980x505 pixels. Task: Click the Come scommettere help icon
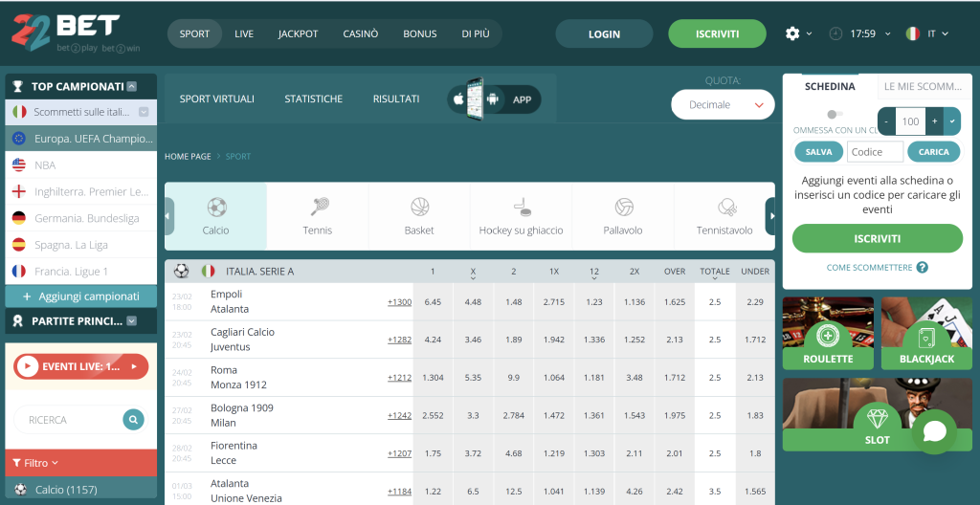[922, 267]
